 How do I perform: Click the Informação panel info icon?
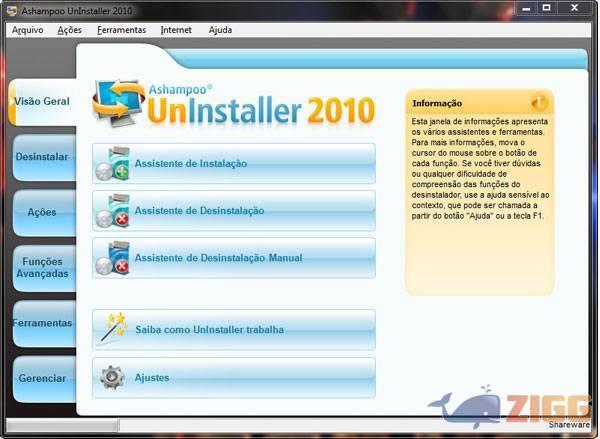click(539, 103)
